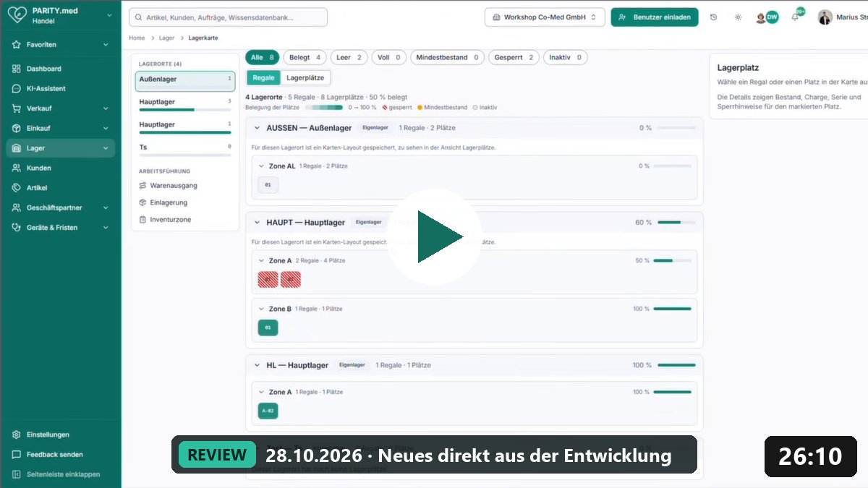This screenshot has width=868, height=488.
Task: Click the Kunden people icon
Action: [x=16, y=168]
